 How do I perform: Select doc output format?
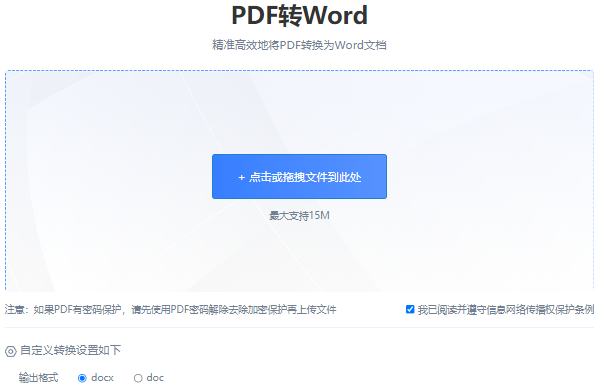[138, 378]
